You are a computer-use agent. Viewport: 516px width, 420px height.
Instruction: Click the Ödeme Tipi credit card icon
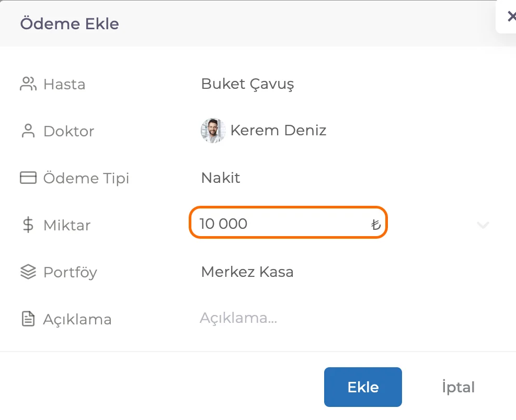[28, 178]
